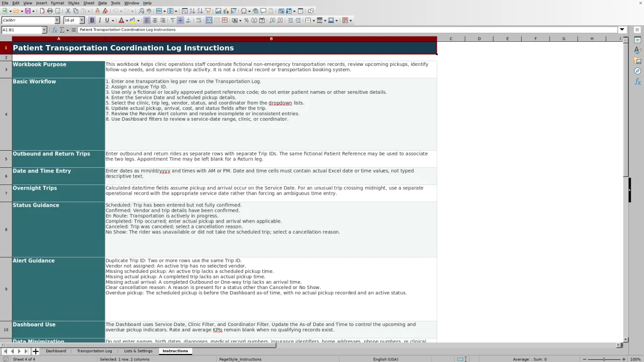Click the Wrap Text icon
Screen dimensions: 644x362
(x=199, y=20)
